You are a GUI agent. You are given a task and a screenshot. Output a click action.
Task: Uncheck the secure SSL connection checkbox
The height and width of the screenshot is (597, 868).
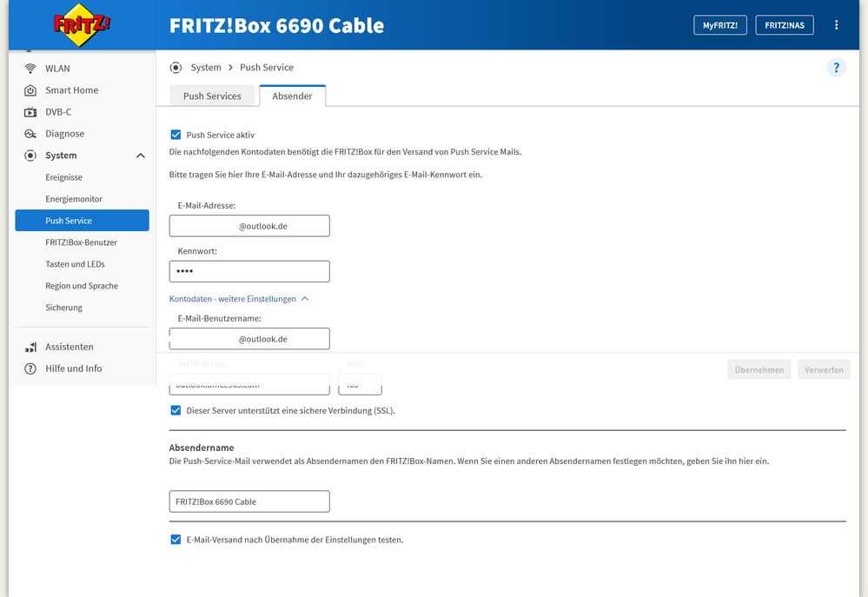tap(176, 410)
